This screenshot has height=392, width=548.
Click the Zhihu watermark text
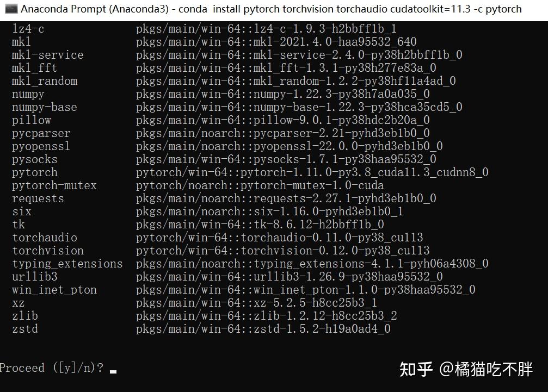466,369
